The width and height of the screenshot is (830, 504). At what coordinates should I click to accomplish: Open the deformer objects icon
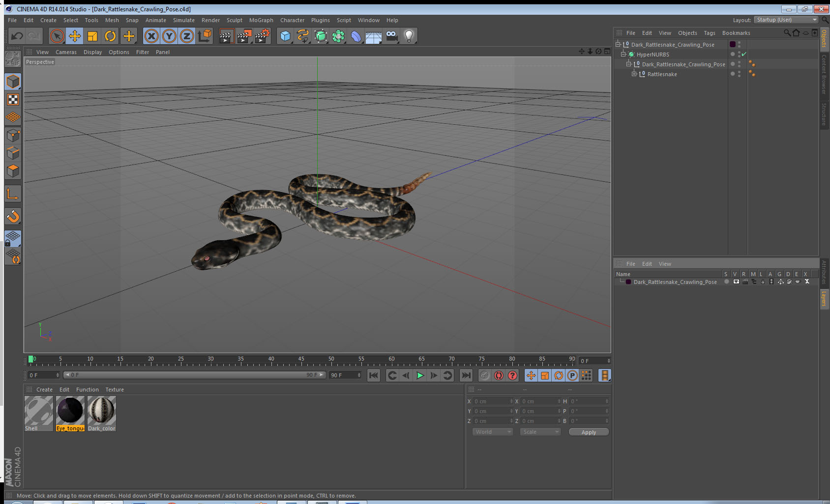[x=356, y=36]
